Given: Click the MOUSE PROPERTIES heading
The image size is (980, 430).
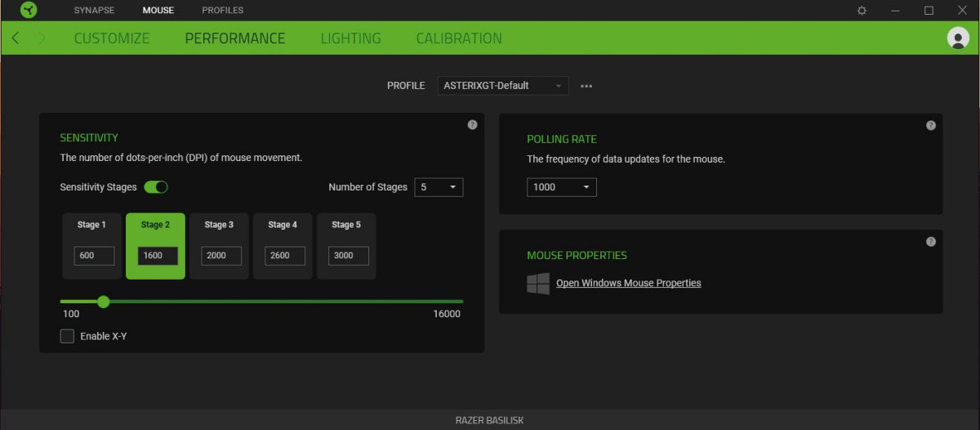Looking at the screenshot, I should coord(577,255).
